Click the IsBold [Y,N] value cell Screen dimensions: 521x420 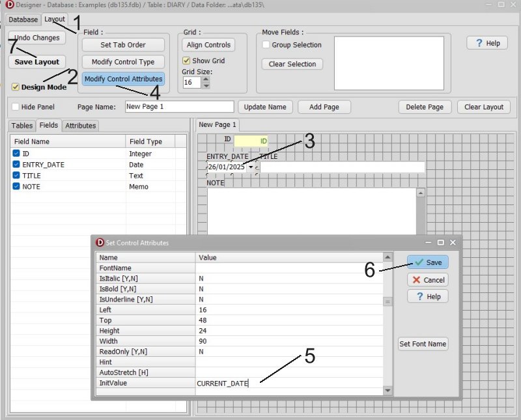click(289, 288)
